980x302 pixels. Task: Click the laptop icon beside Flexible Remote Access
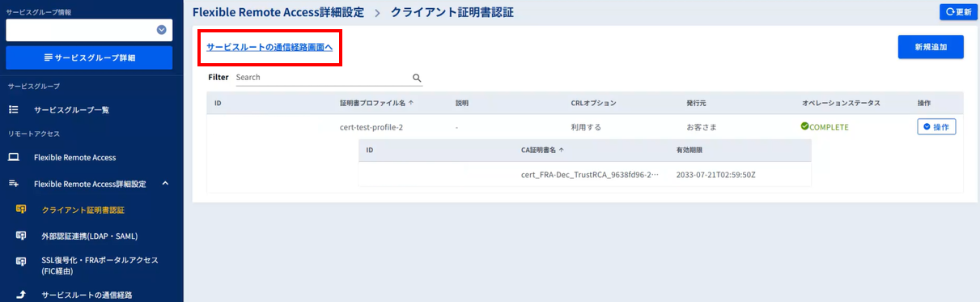pos(13,157)
